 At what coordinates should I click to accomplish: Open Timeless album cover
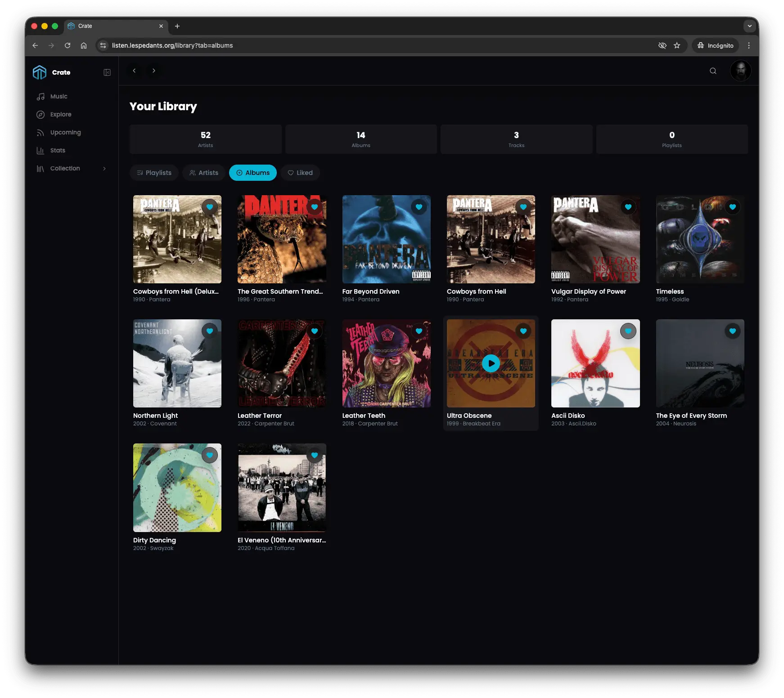(x=700, y=239)
